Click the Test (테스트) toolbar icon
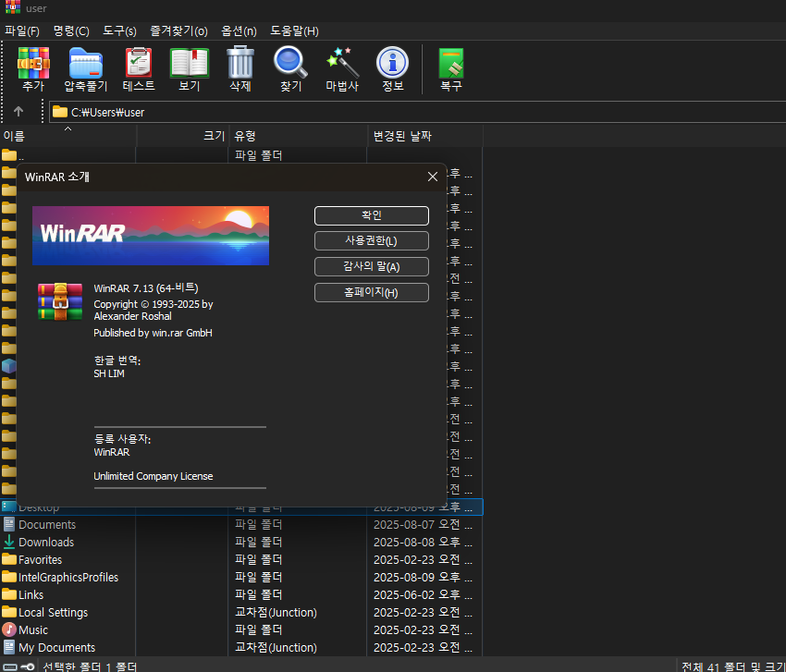The image size is (786, 672). point(139,63)
